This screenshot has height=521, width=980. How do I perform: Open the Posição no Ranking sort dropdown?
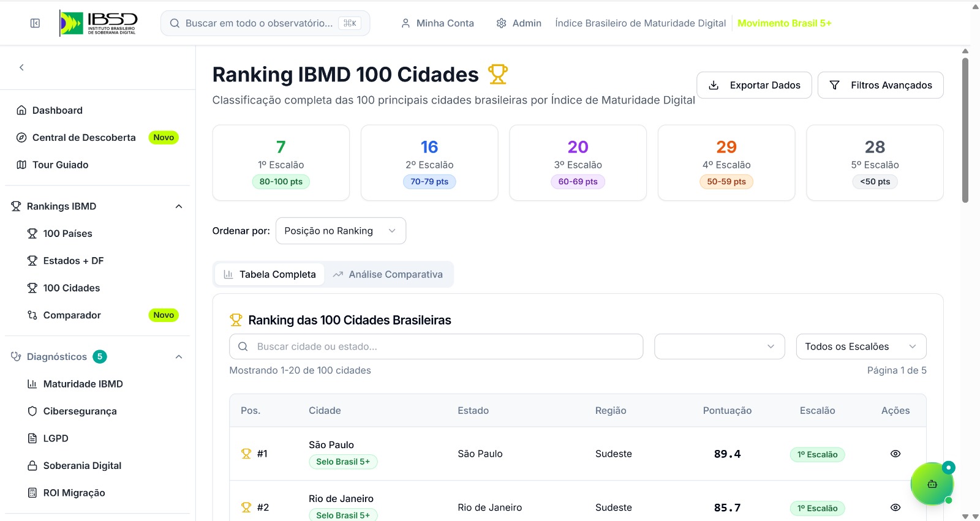(x=341, y=231)
